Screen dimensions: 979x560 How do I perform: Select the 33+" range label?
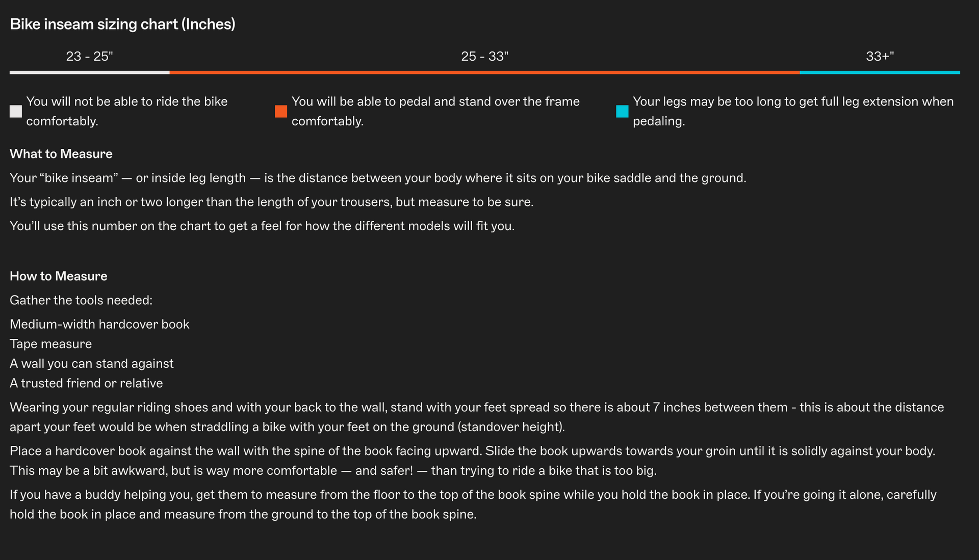click(880, 56)
